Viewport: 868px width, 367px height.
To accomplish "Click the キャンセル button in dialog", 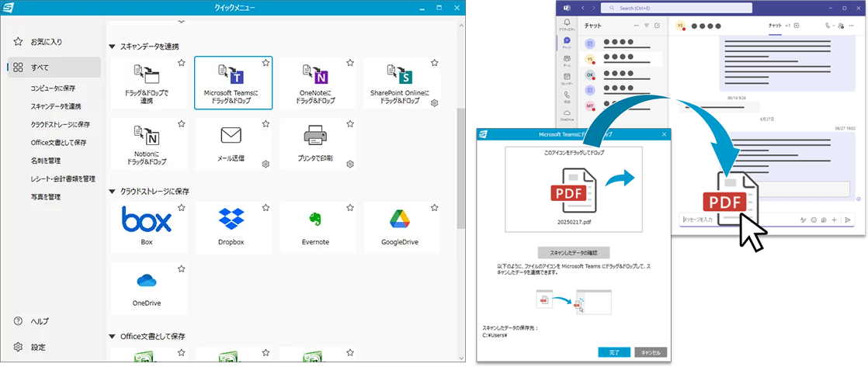I will [651, 352].
